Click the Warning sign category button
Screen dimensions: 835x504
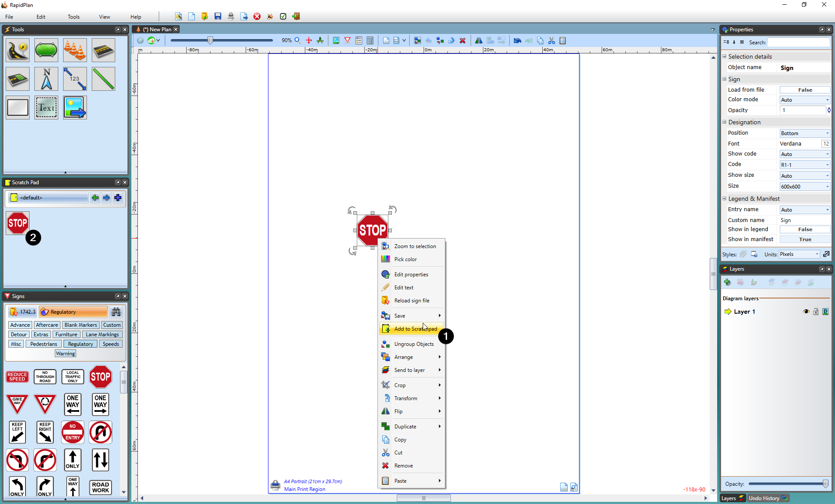(x=65, y=354)
